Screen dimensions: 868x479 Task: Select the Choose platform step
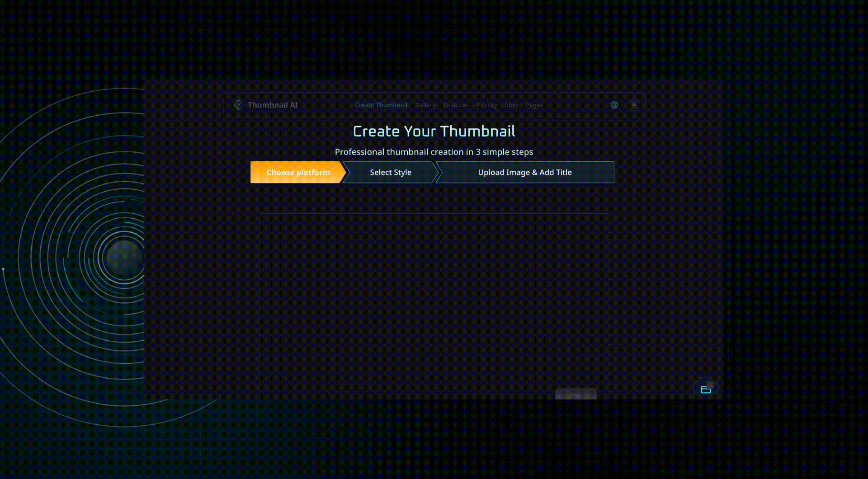[297, 172]
